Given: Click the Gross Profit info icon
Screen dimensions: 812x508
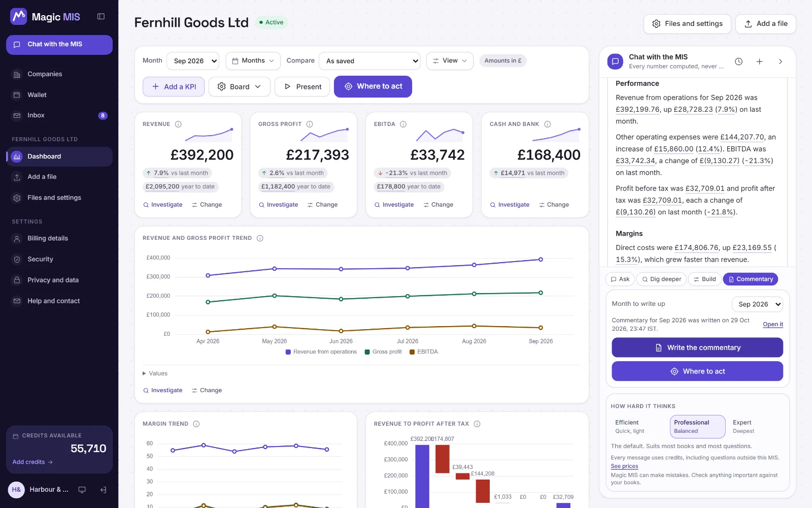Looking at the screenshot, I should pyautogui.click(x=310, y=124).
